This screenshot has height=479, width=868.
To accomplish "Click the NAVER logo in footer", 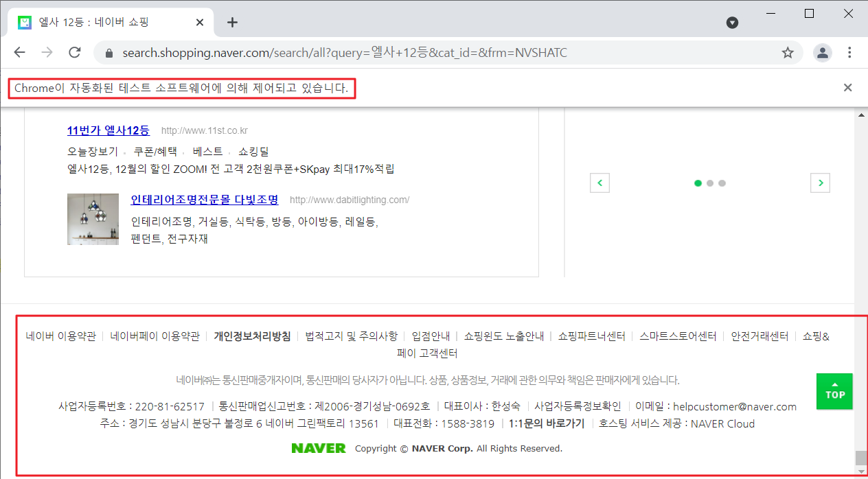I will [x=319, y=448].
